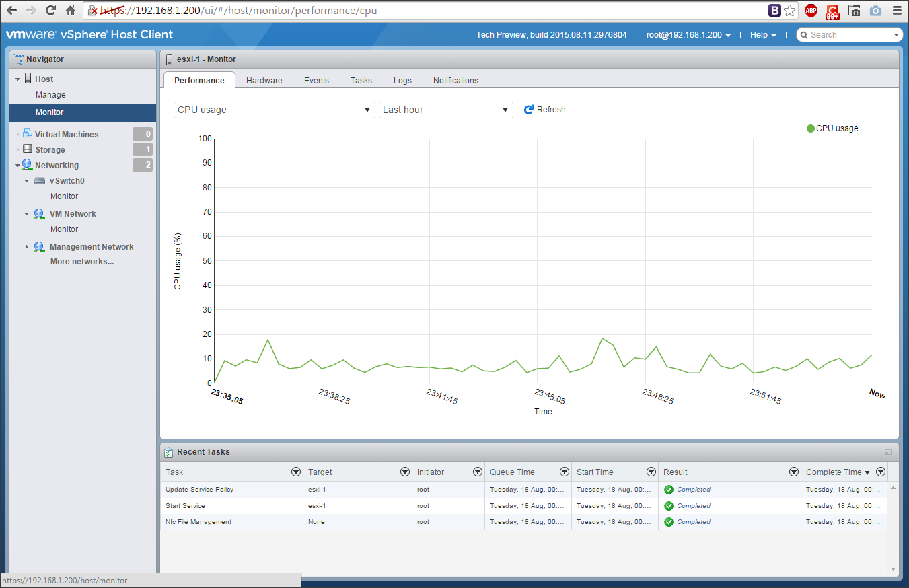Minimize the Recent Tasks panel icon
This screenshot has width=909, height=588.
[888, 453]
